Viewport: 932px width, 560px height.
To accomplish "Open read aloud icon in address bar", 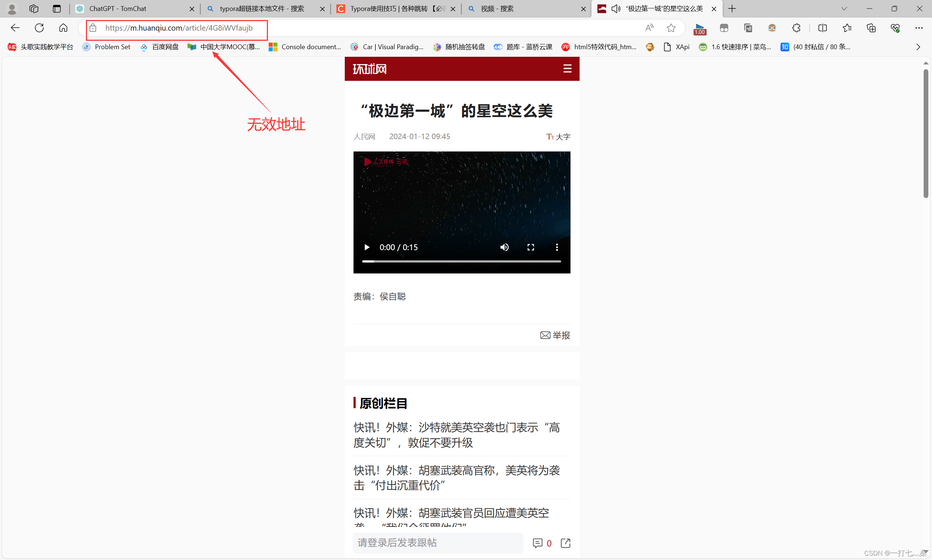I will coord(649,28).
